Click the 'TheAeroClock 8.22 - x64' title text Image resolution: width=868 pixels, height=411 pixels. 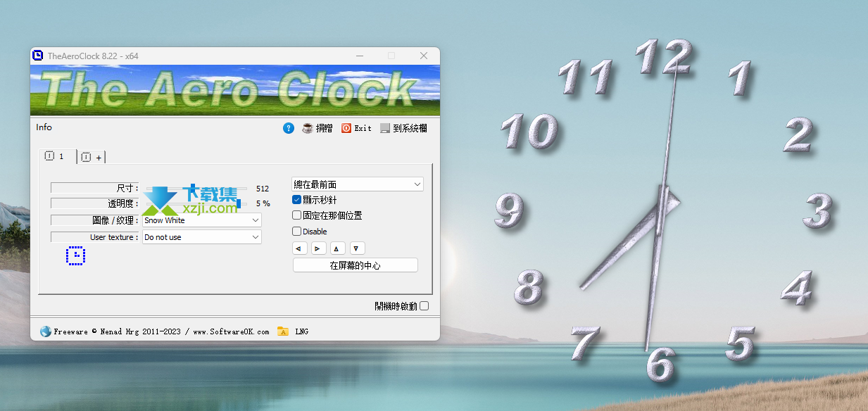tap(93, 56)
